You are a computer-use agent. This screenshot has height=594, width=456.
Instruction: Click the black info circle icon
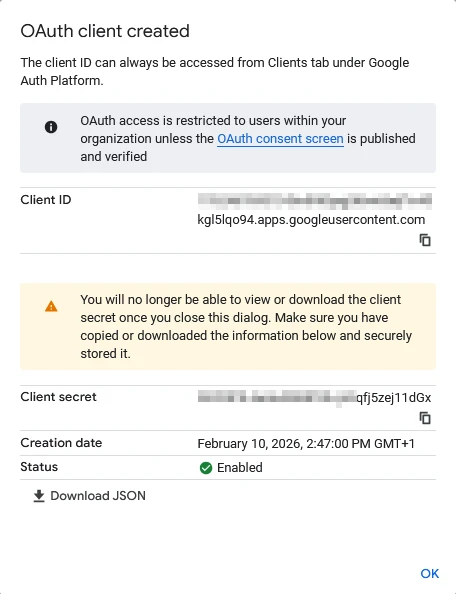tap(51, 127)
